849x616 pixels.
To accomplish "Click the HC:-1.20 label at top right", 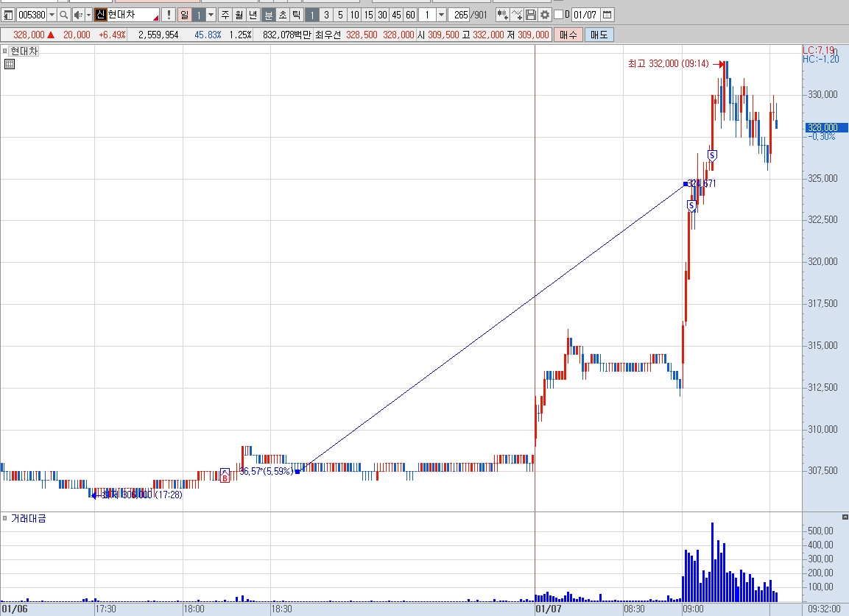I will 821,59.
